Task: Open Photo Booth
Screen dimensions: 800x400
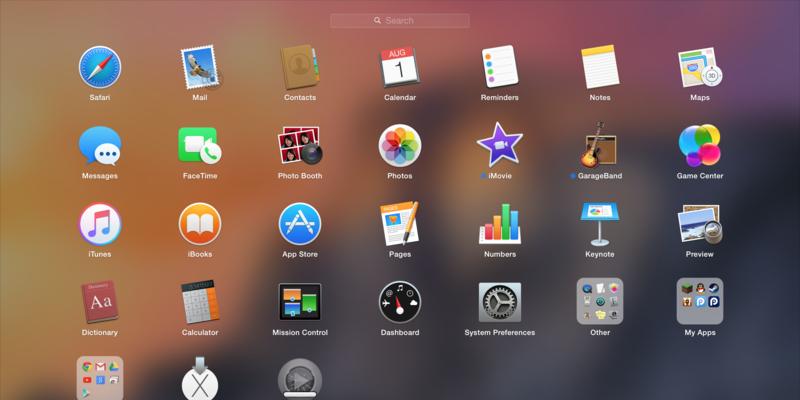Action: (300, 145)
